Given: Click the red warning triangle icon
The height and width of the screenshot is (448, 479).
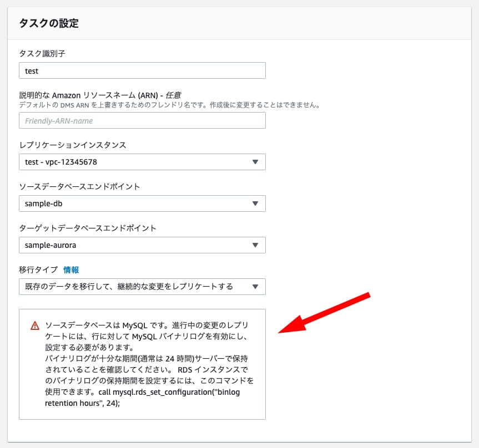Looking at the screenshot, I should click(x=35, y=325).
